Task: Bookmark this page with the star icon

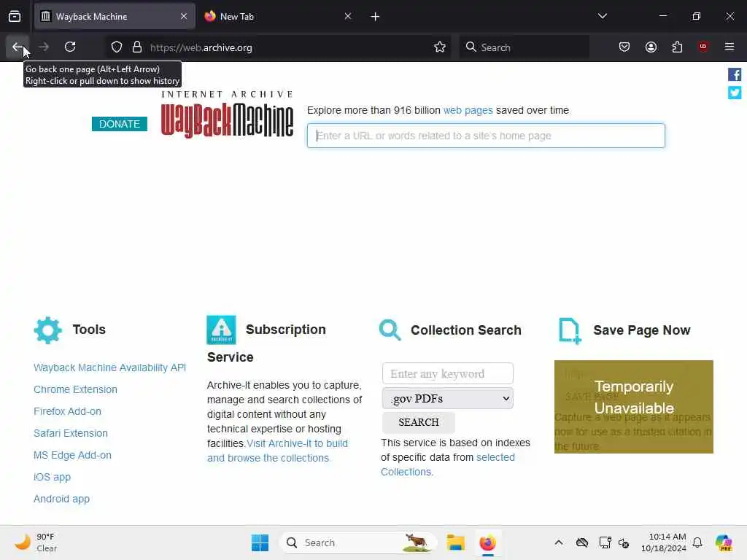Action: (440, 47)
